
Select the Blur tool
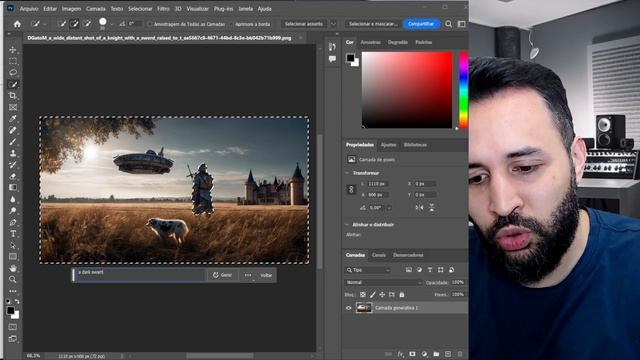point(13,199)
